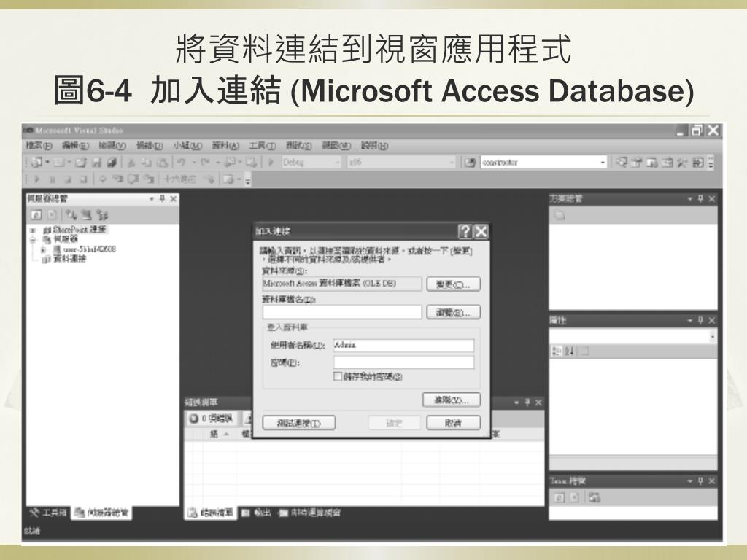Toggle auto-hide pin on 伺服器總管 panel
The height and width of the screenshot is (560, 747).
tap(163, 198)
